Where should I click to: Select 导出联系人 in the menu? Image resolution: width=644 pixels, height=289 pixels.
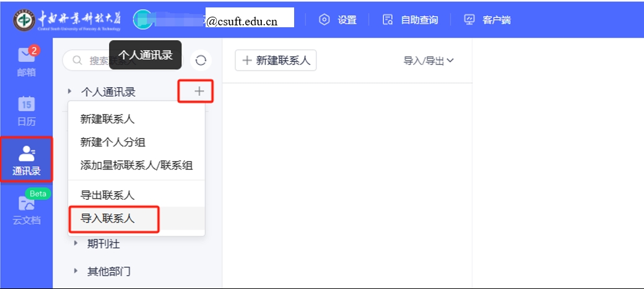point(108,195)
